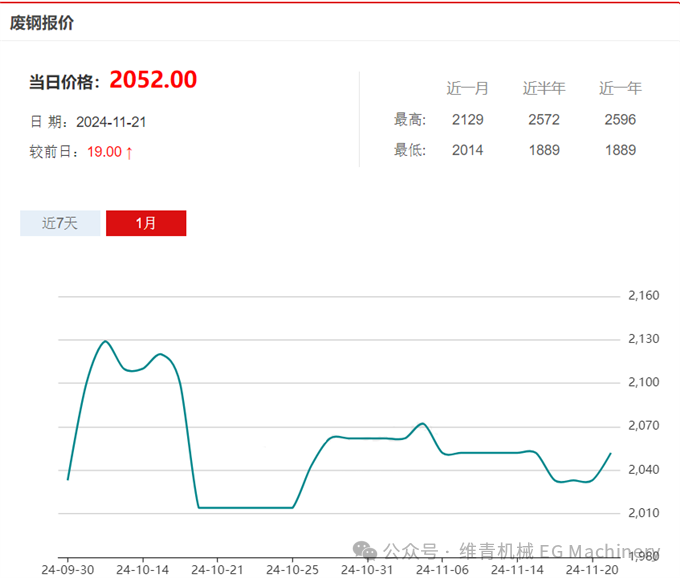Click the 24-10-25 x-axis label
Viewport: 680px width, 578px height.
292,570
